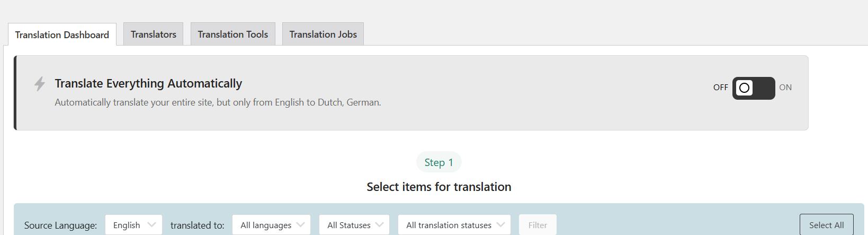
Task: Click the chevron arrow of All Statuses
Action: point(379,224)
